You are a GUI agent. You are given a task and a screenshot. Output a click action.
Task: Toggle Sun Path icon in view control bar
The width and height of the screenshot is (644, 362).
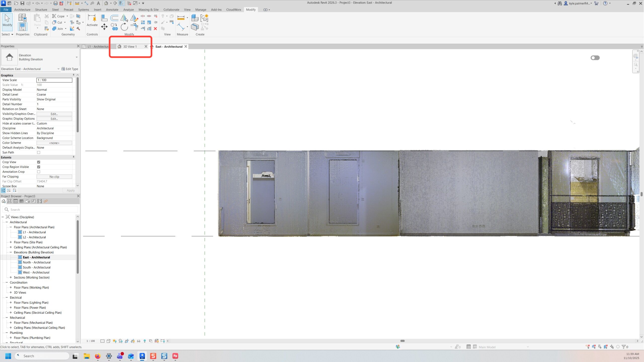click(x=114, y=341)
